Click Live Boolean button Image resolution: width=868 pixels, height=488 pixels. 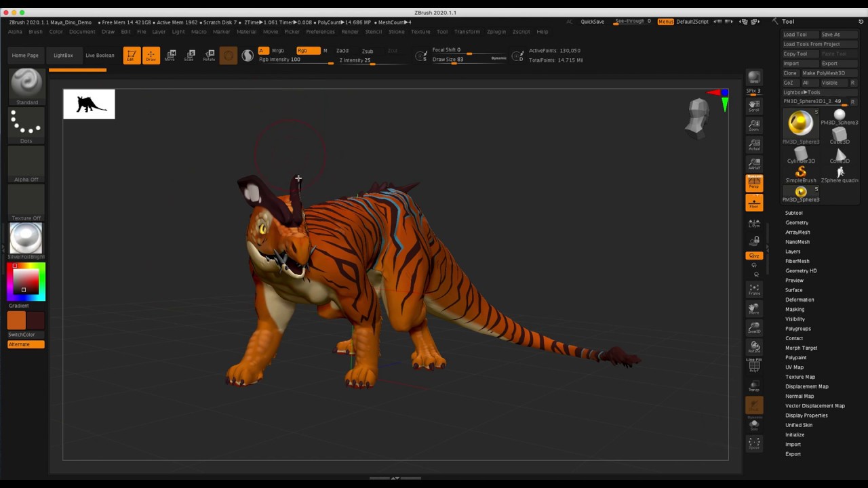(x=100, y=56)
